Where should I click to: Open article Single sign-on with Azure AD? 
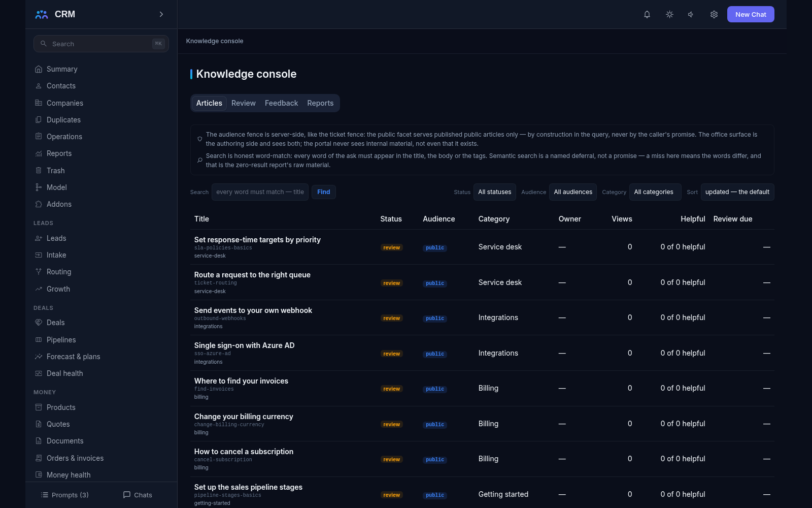click(x=244, y=345)
